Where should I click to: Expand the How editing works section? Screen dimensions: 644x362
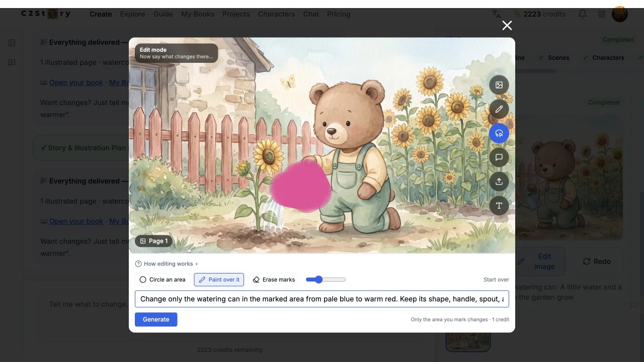[167, 264]
